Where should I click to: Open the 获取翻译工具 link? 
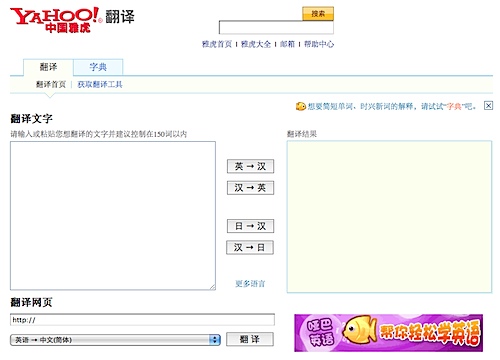[100, 84]
